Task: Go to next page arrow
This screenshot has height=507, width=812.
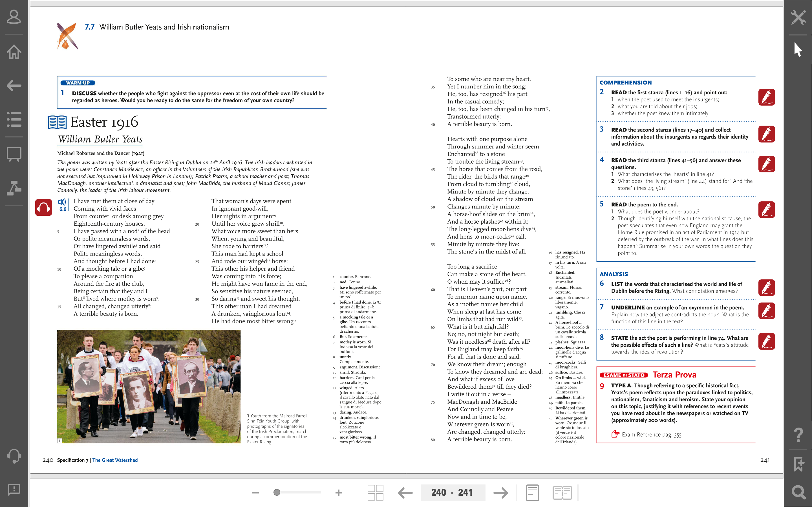Action: pos(501,493)
